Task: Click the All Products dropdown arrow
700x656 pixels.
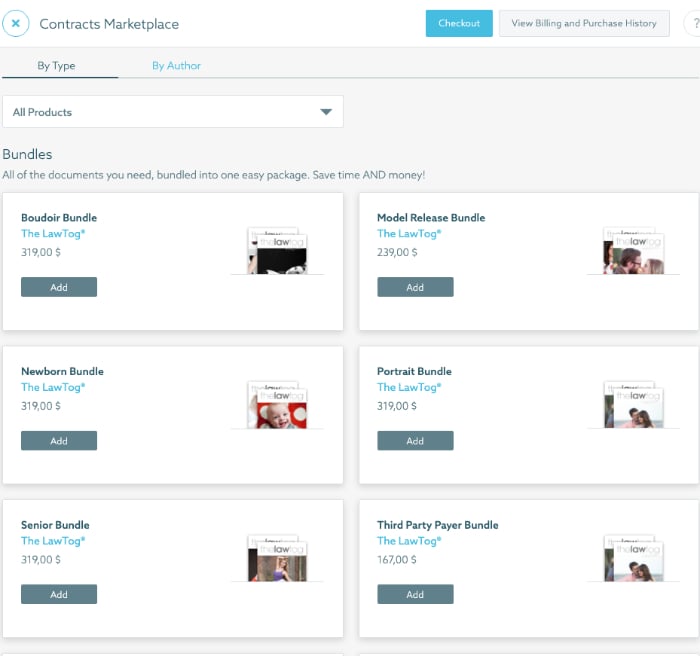Action: pyautogui.click(x=325, y=112)
